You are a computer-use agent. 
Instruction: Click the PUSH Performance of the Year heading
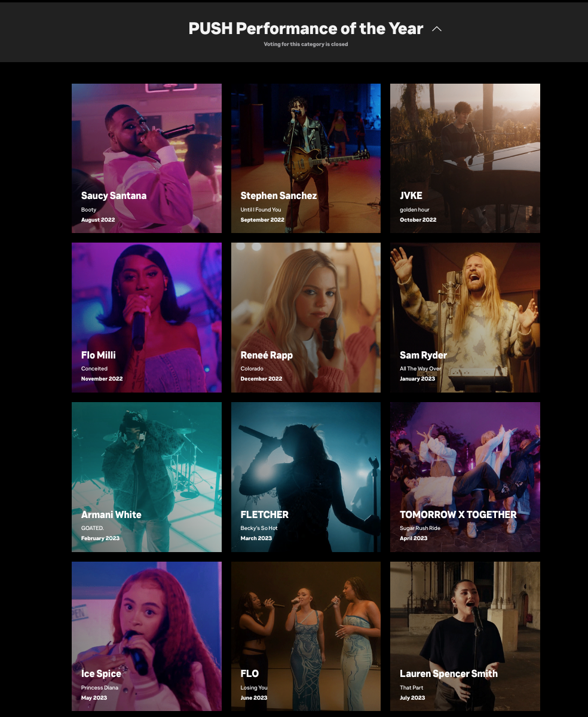click(x=306, y=28)
